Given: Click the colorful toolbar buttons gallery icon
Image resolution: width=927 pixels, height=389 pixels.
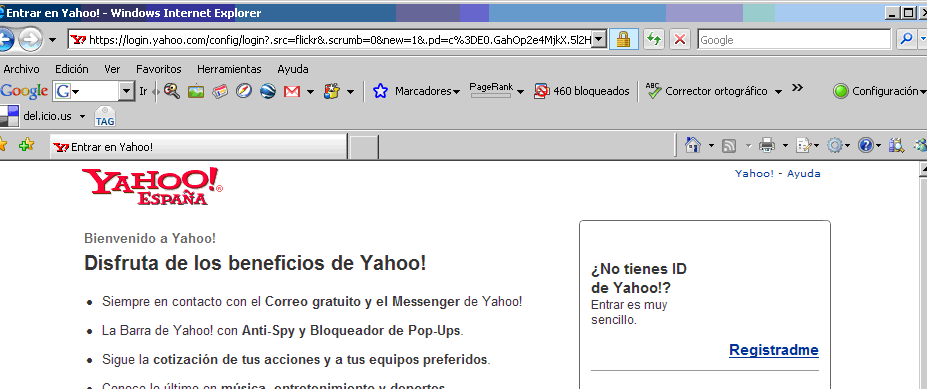Looking at the screenshot, I should pos(332,91).
